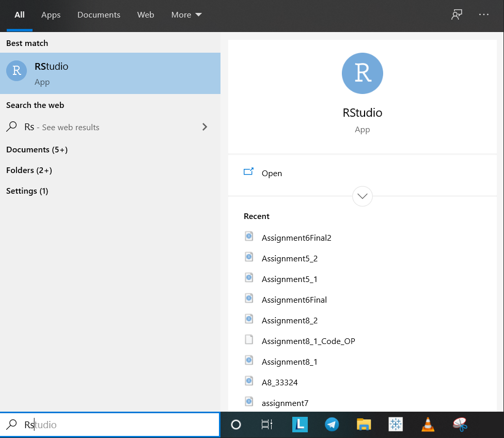The height and width of the screenshot is (438, 504).
Task: Open Telegram from the taskbar
Action: (x=332, y=425)
